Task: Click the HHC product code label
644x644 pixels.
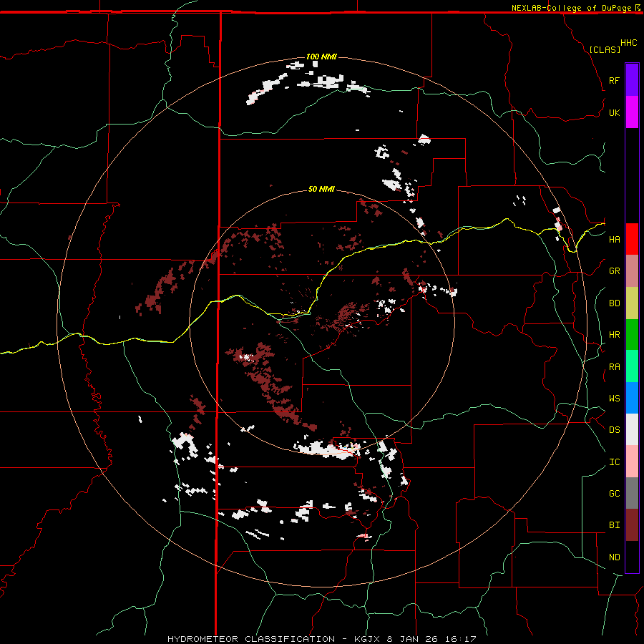Action: click(x=628, y=43)
